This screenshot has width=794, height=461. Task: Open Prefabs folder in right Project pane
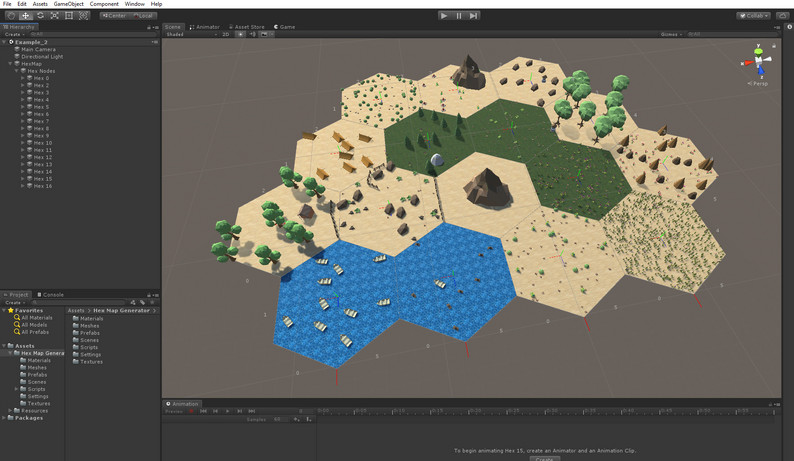coord(90,333)
